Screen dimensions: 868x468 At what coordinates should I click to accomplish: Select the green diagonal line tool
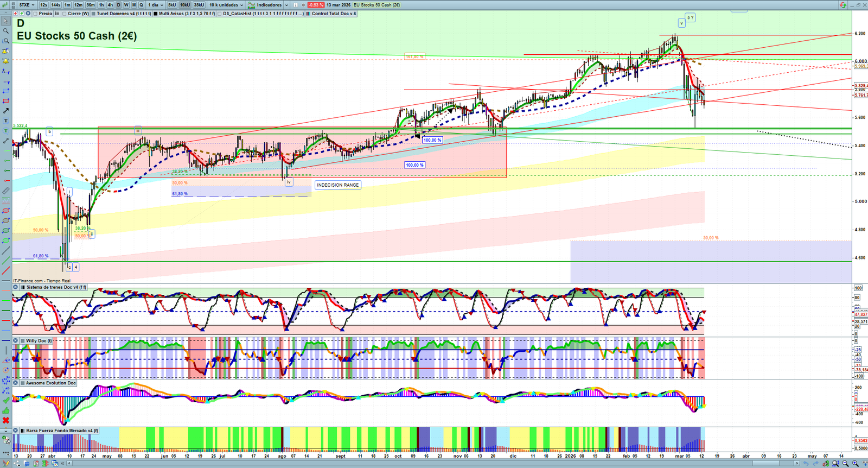pyautogui.click(x=6, y=261)
